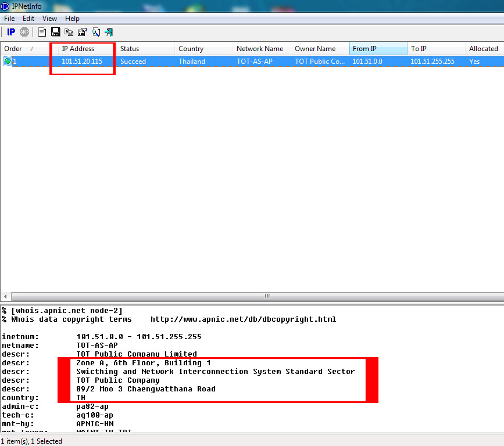Image resolution: width=504 pixels, height=446 pixels.
Task: Click the 'TOT Public Company Limited' descr line
Action: [x=99, y=354]
